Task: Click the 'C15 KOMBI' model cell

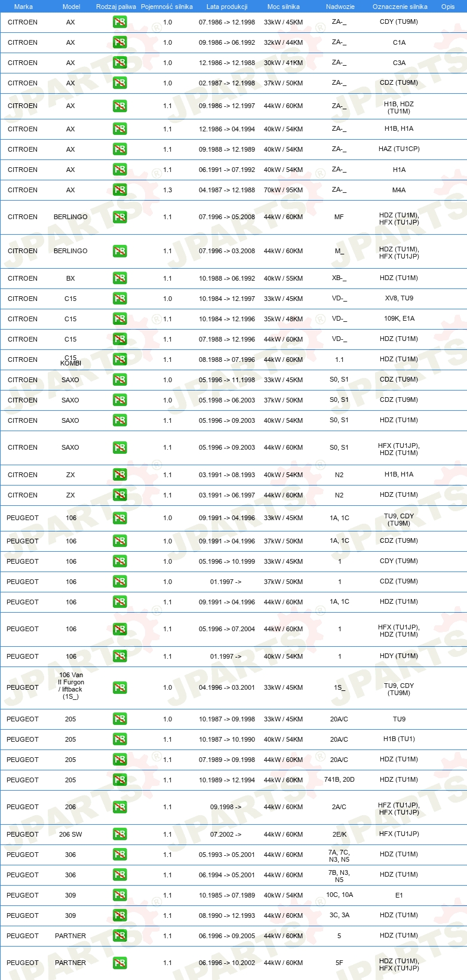Action: tap(70, 360)
